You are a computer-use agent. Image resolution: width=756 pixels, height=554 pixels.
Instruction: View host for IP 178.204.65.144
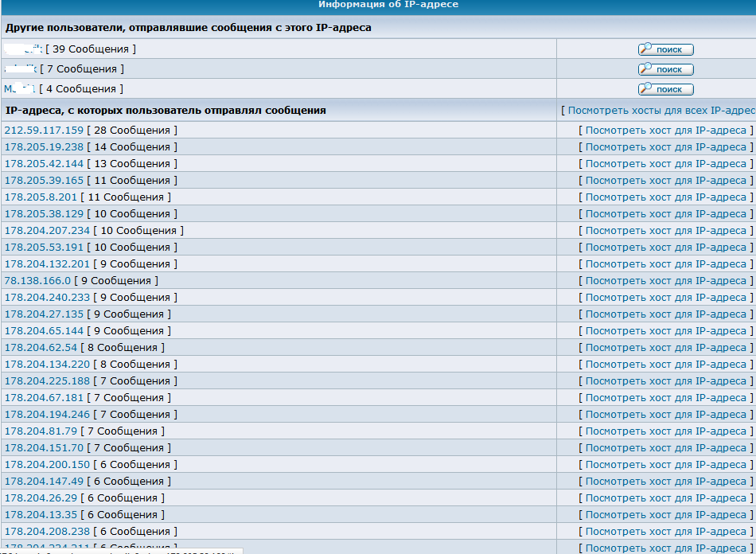[665, 331]
